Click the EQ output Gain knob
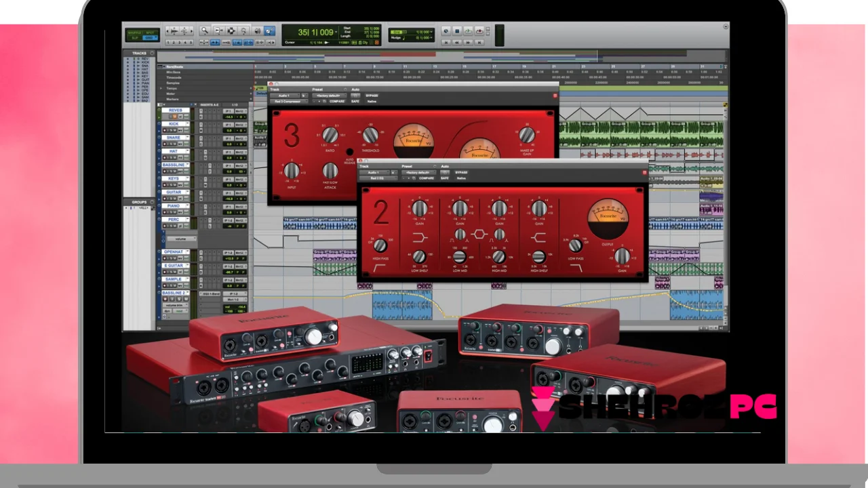Viewport: 868px width, 488px height. click(x=621, y=256)
